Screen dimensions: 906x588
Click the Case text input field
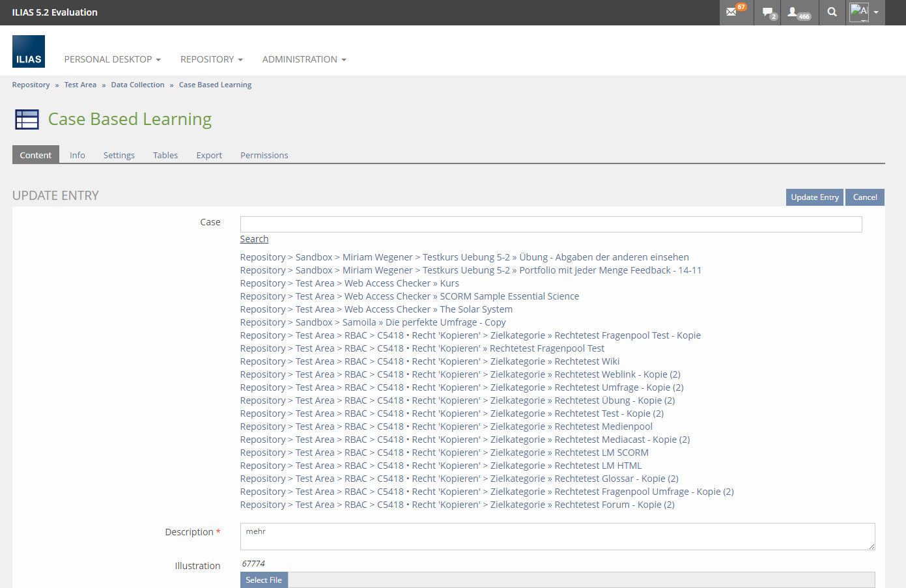coord(550,224)
